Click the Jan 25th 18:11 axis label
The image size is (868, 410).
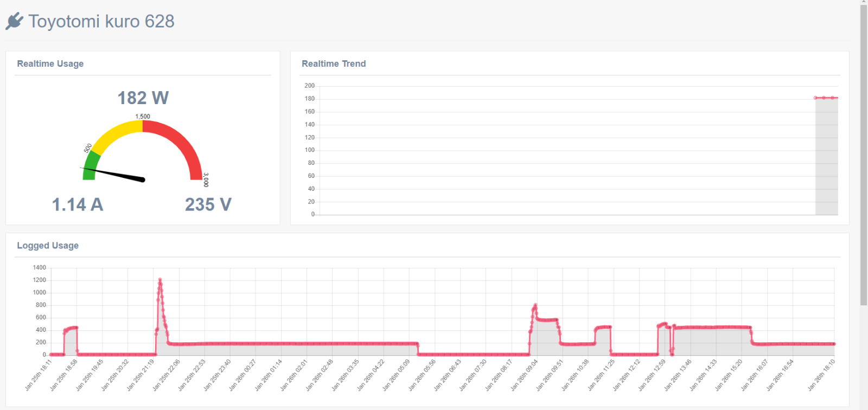pyautogui.click(x=39, y=374)
